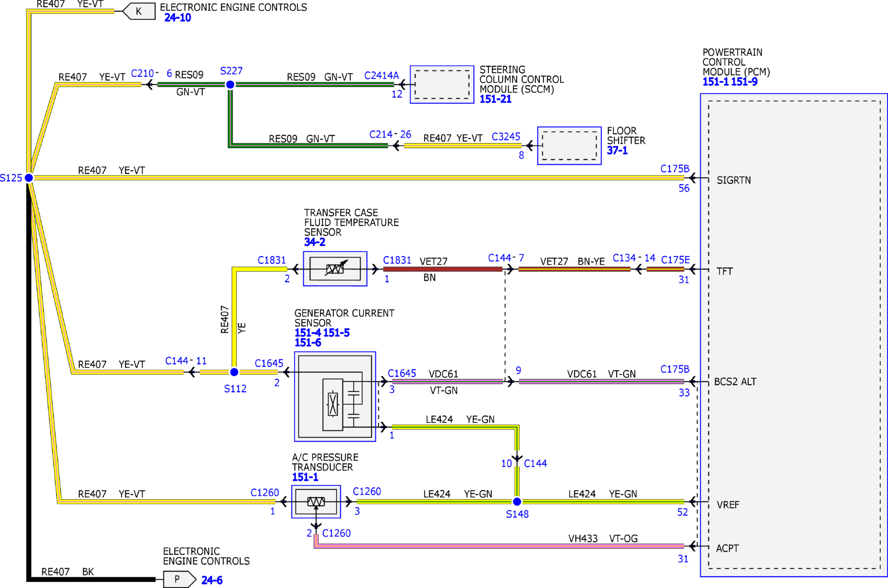This screenshot has height=588, width=888.
Task: Open the PCM 151-1 reference link
Action: coord(715,82)
